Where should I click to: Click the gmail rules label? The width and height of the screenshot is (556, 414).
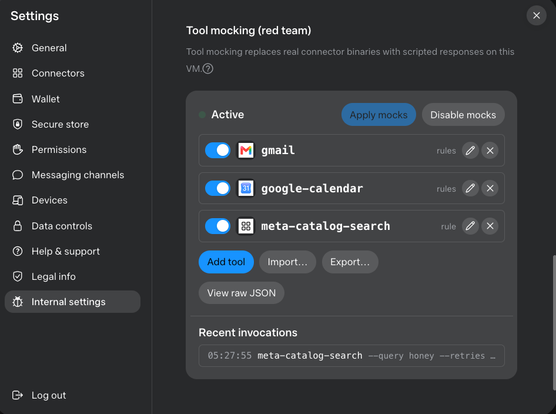pos(446,151)
